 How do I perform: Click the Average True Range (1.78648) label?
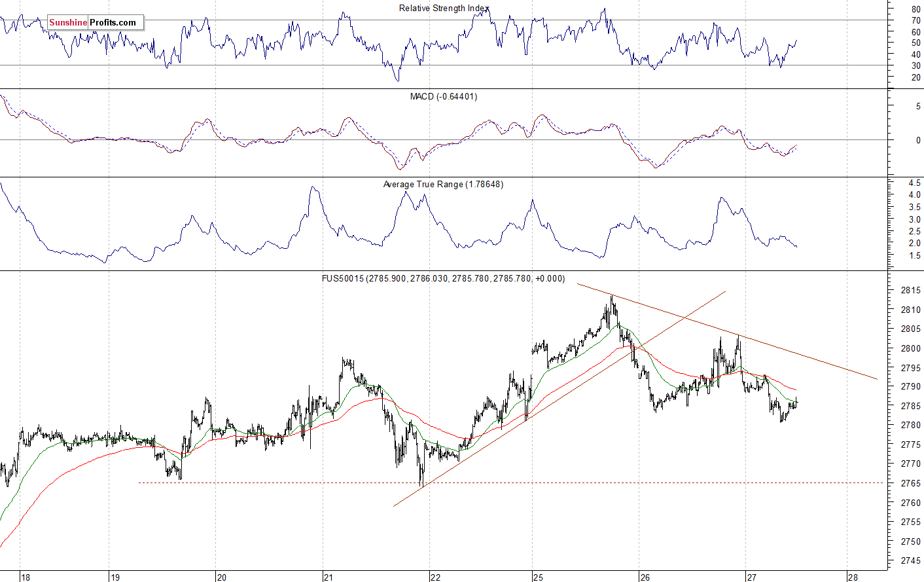443,185
